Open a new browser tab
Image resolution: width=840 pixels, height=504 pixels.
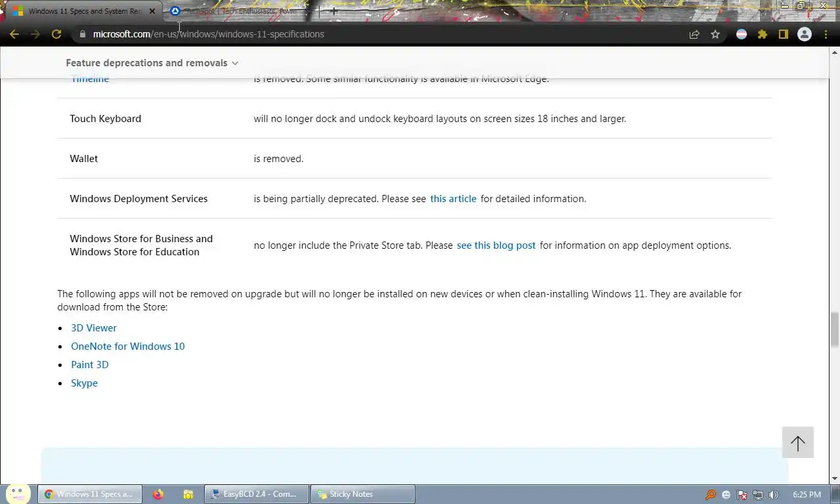click(333, 10)
